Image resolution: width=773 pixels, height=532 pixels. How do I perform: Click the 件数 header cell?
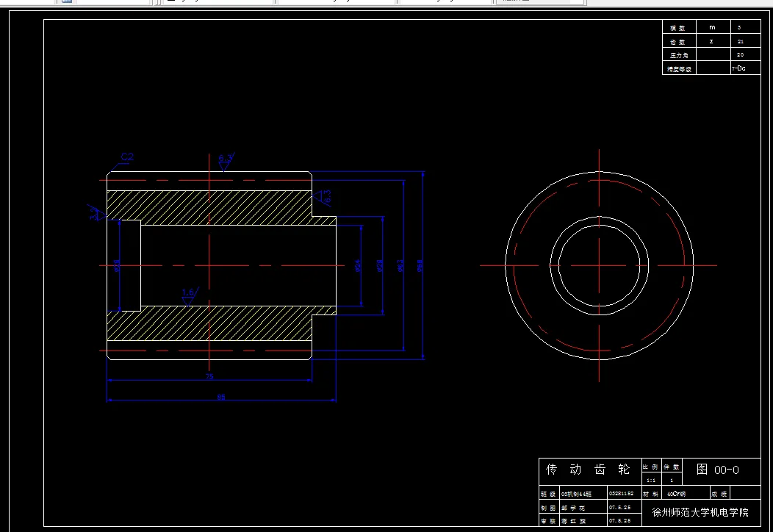tap(671, 467)
